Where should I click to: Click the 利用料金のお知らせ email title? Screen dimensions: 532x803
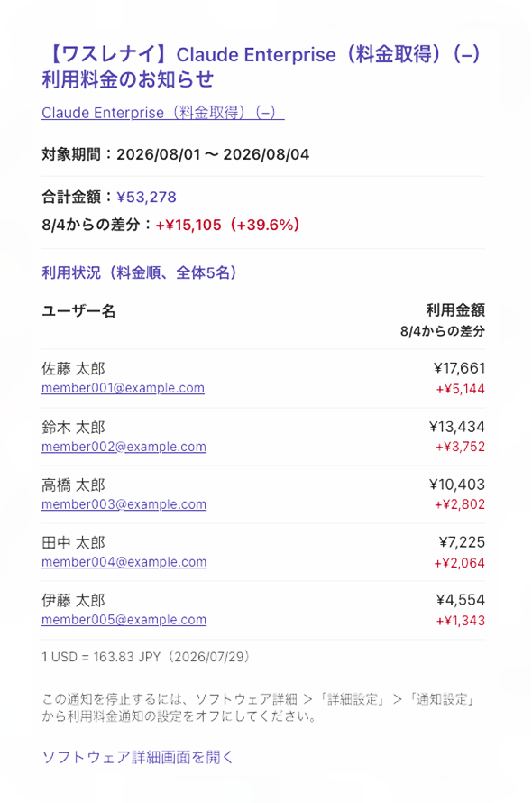261,67
